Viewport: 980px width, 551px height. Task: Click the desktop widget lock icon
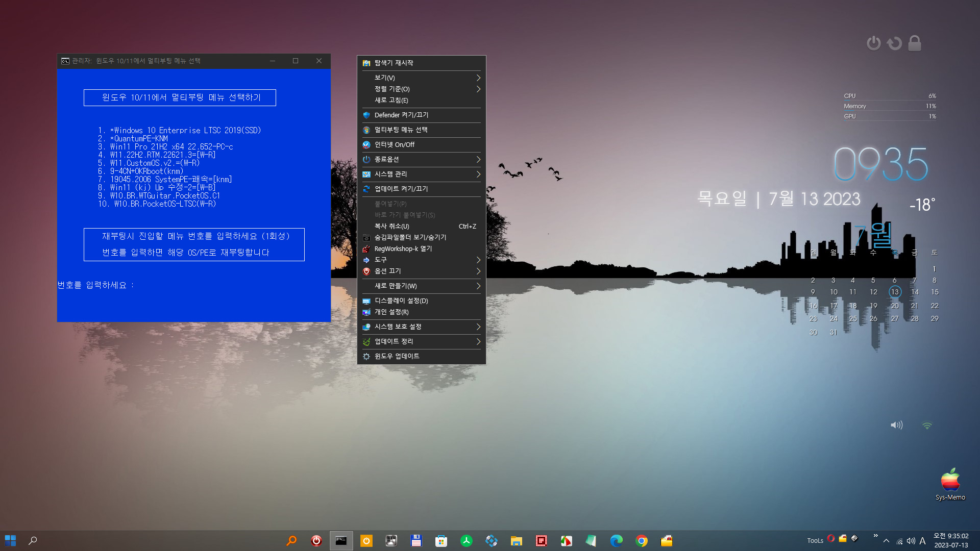coord(915,43)
